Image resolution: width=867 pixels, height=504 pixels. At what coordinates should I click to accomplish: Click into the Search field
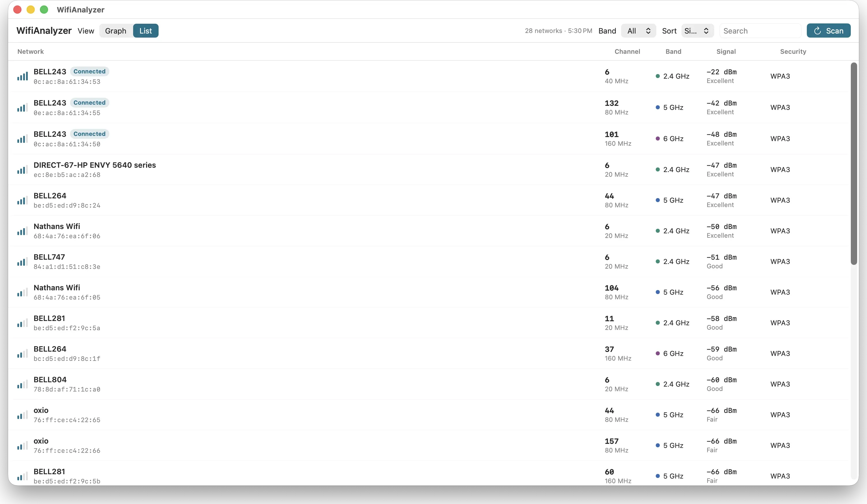click(760, 31)
